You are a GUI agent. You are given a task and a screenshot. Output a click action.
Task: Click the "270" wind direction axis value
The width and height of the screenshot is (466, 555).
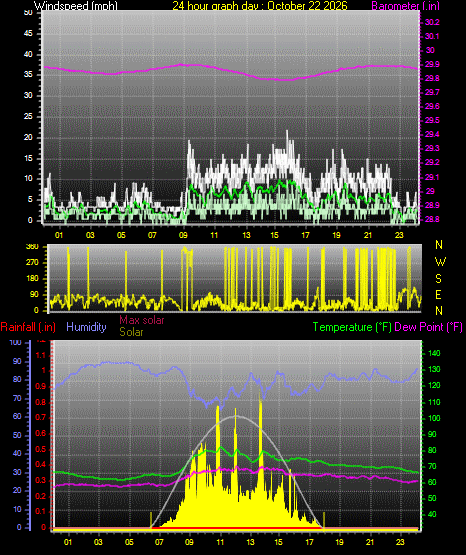tap(32, 263)
